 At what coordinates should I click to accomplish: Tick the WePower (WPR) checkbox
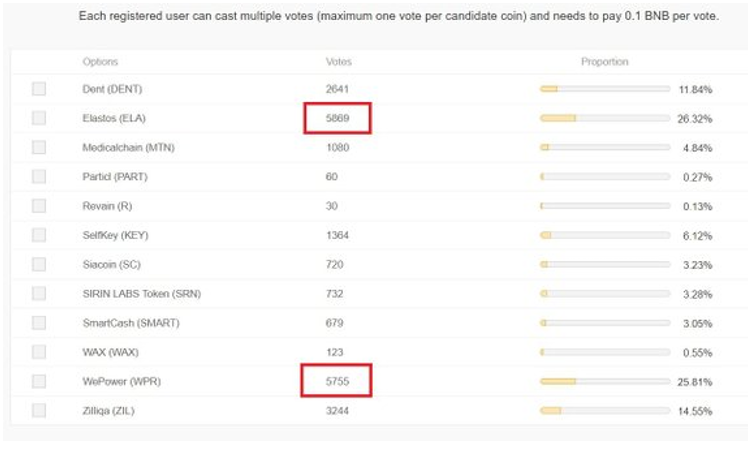pos(39,381)
